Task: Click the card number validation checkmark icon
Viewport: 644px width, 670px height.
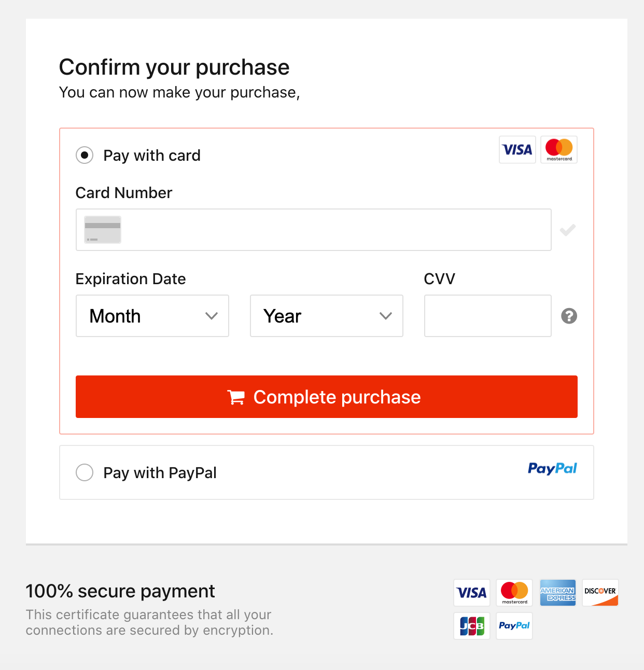Action: 568,230
